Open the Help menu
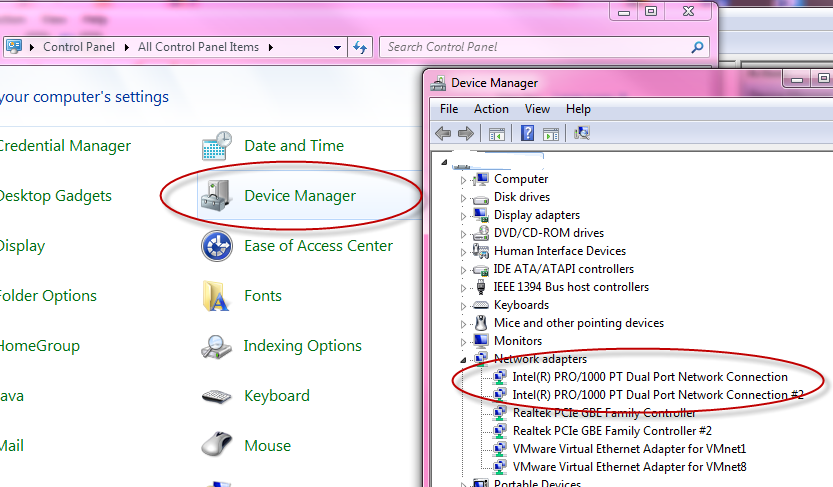The height and width of the screenshot is (487, 833). (578, 109)
